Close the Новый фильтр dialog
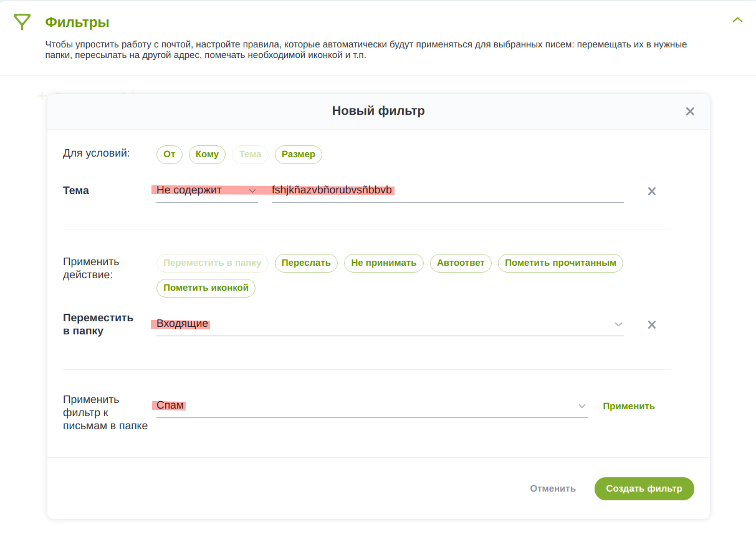Screen dimensions: 756x534 [690, 112]
